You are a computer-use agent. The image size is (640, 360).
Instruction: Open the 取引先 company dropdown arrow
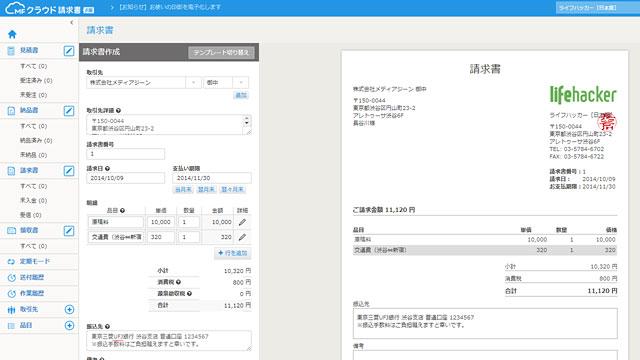tap(193, 82)
